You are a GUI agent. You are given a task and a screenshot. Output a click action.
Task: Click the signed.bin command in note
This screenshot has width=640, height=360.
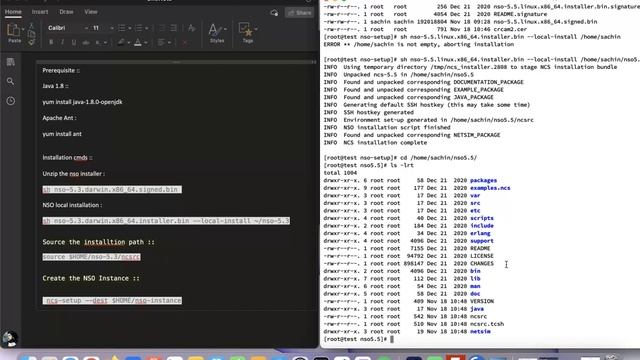[x=112, y=189]
